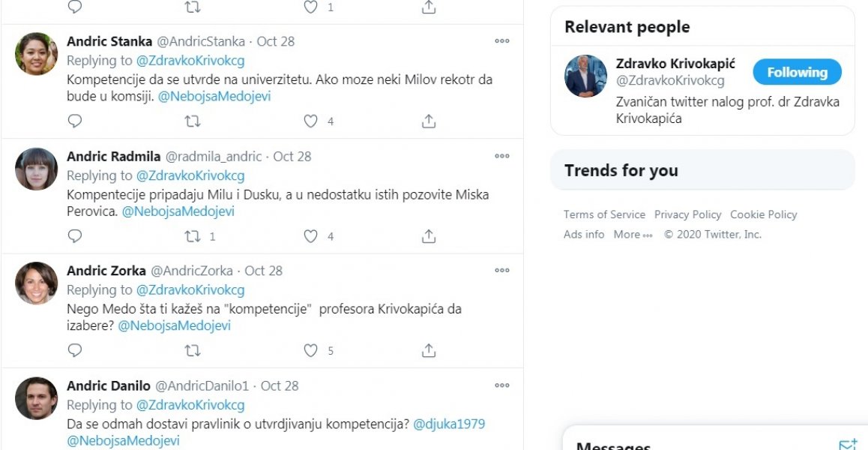Open Zdravko Krivokapić's avatar in Relevant people
Image resolution: width=868 pixels, height=450 pixels.
coord(585,76)
